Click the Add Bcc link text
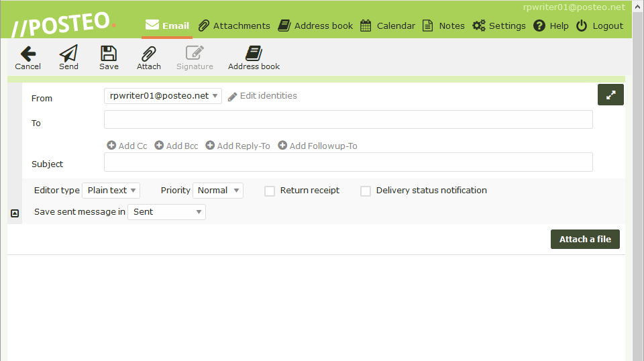 coord(182,146)
